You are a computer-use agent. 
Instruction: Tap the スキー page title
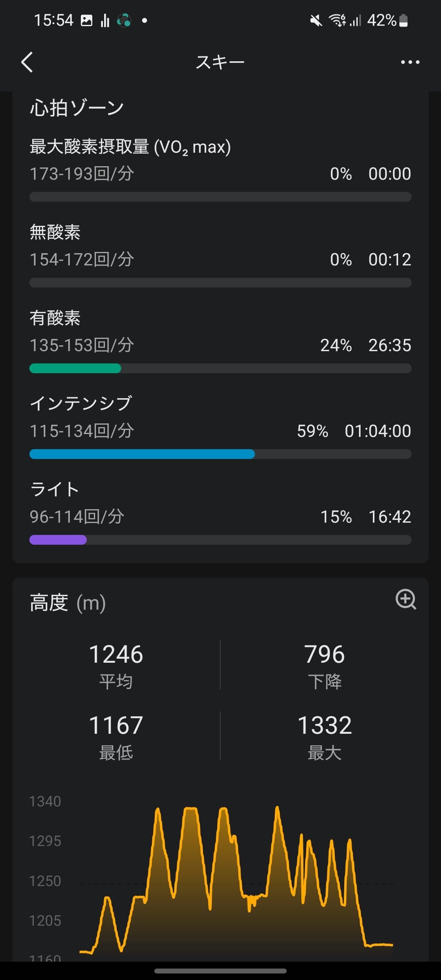tap(220, 62)
